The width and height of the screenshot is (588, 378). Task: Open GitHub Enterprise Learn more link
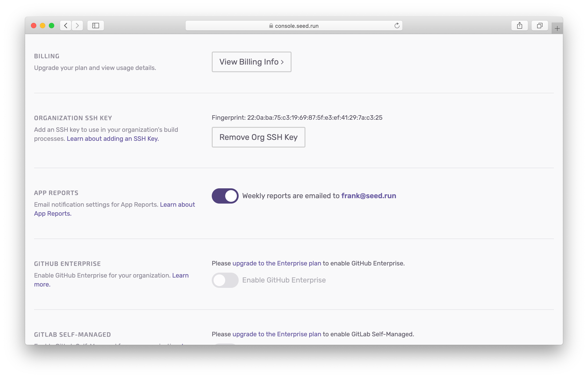click(180, 275)
